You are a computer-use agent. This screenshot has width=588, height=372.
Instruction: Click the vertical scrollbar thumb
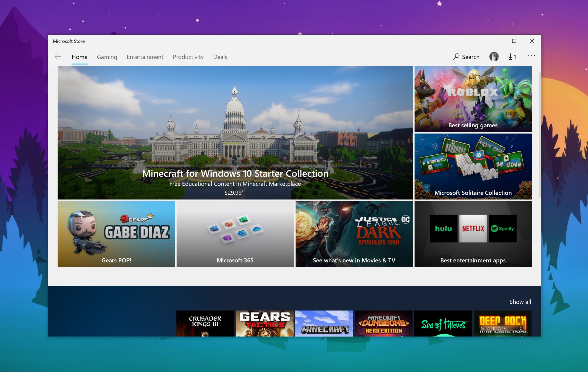pos(540,135)
